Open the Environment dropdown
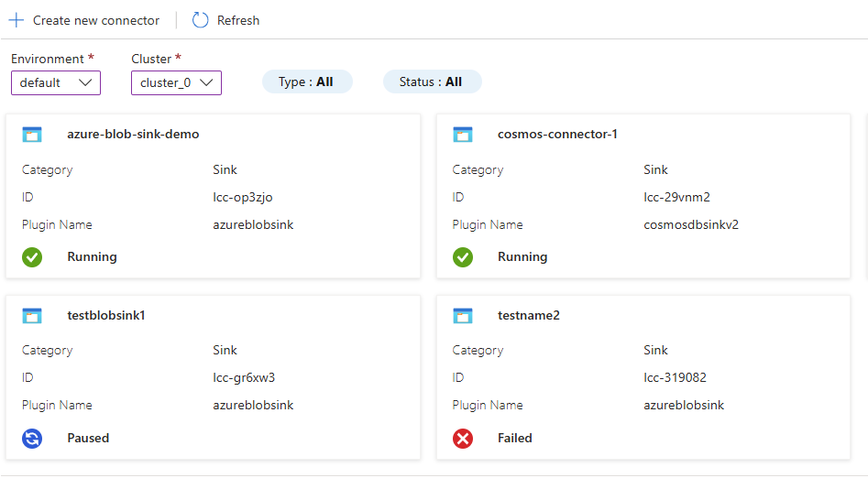This screenshot has height=489, width=868. [x=56, y=82]
